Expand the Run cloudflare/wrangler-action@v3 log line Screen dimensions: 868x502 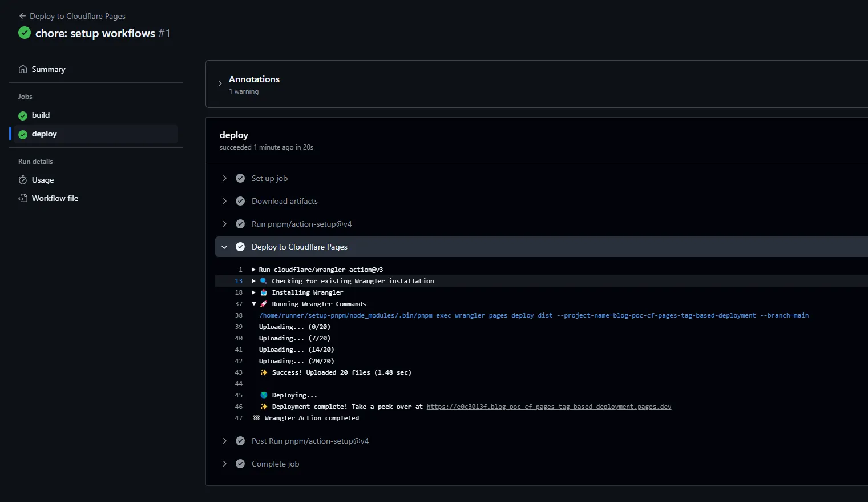(253, 269)
